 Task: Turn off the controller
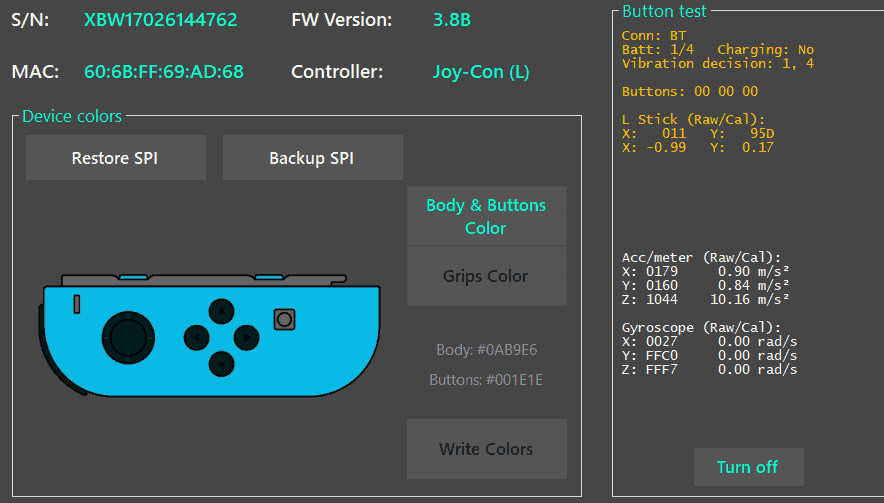(x=748, y=467)
